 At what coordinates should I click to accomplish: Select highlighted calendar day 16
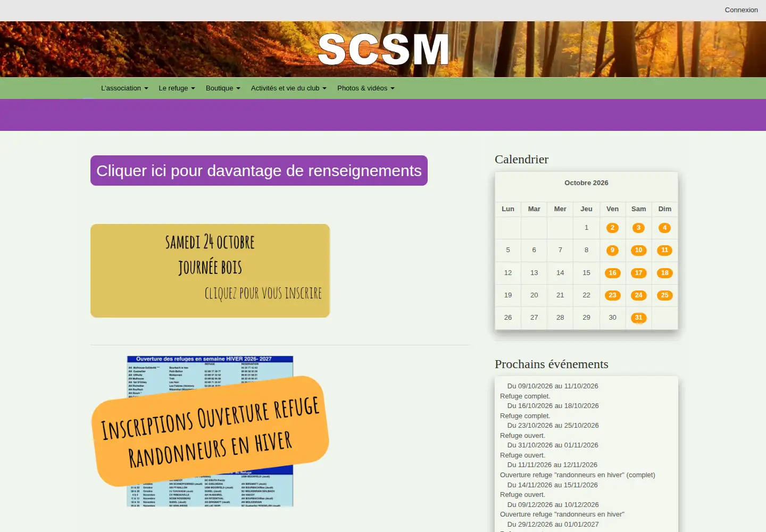coord(612,273)
